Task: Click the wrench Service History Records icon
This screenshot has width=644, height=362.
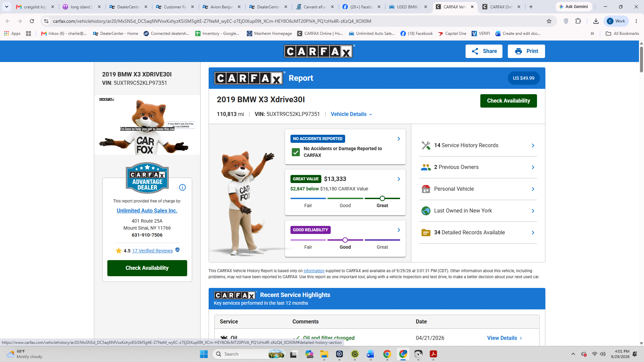Action: pos(426,145)
